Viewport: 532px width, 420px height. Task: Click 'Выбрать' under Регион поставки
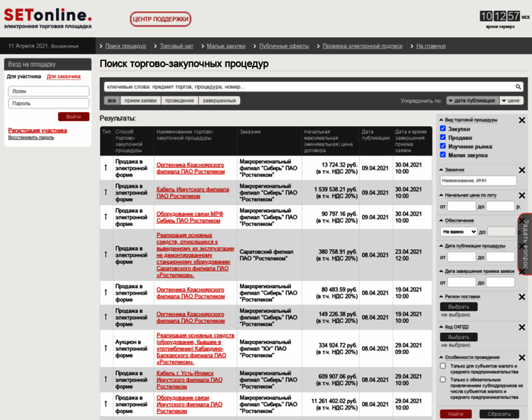tap(458, 307)
